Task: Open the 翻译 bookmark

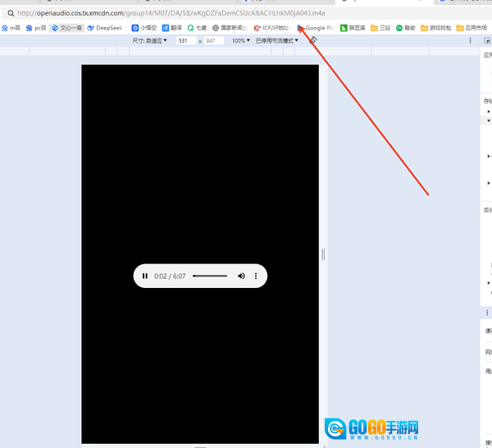Action: tap(172, 27)
